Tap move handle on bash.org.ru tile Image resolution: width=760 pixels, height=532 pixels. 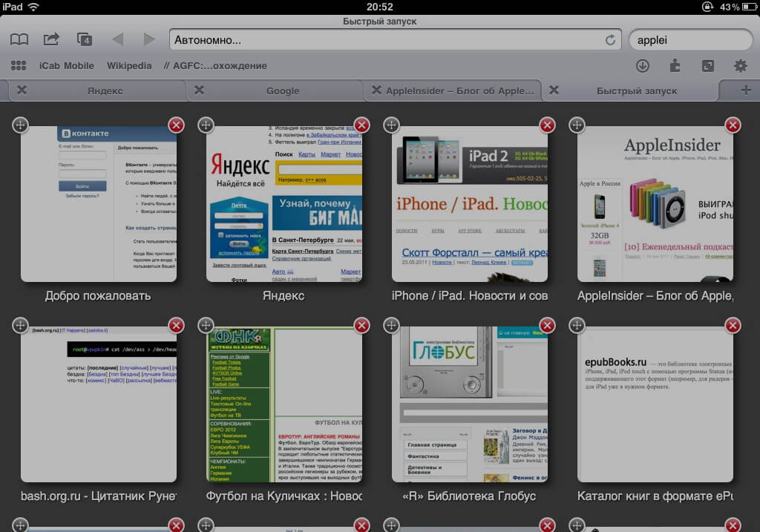point(20,325)
